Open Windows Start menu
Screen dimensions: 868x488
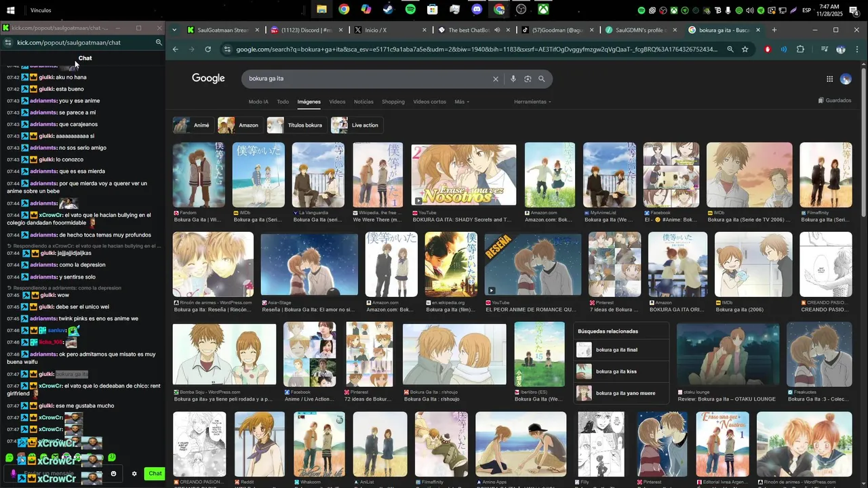11,10
